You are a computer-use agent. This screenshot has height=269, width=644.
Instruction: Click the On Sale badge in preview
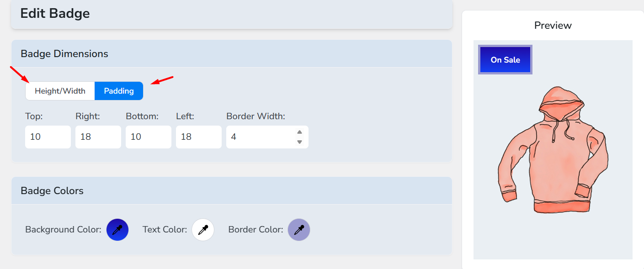coord(505,60)
